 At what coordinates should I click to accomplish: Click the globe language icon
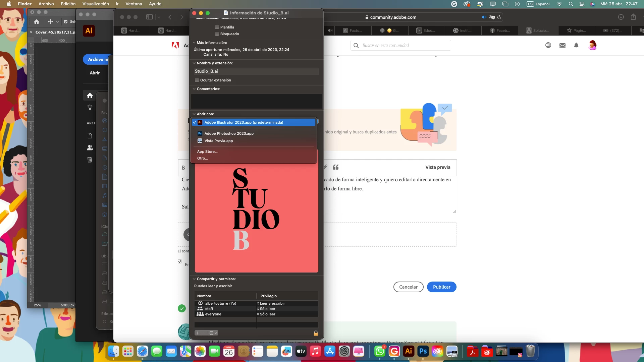(548, 45)
